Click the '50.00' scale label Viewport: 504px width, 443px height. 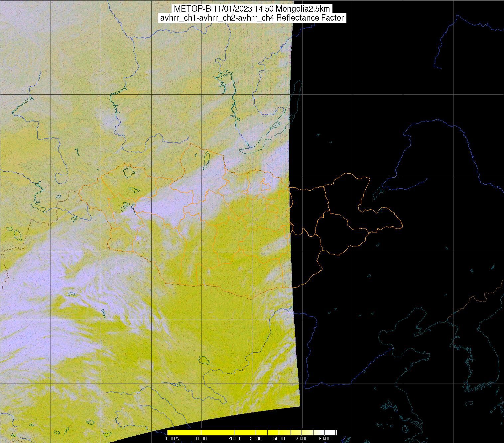click(x=279, y=439)
